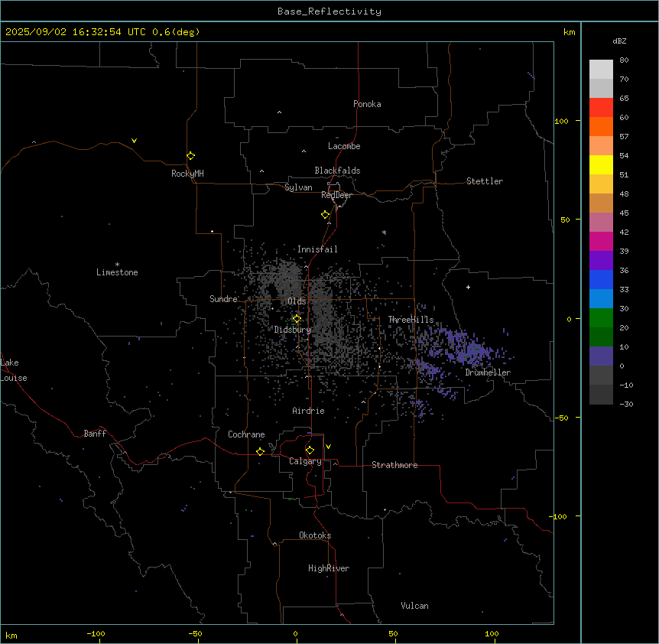
Task: Click the Didsbury city label
Action: click(x=292, y=330)
